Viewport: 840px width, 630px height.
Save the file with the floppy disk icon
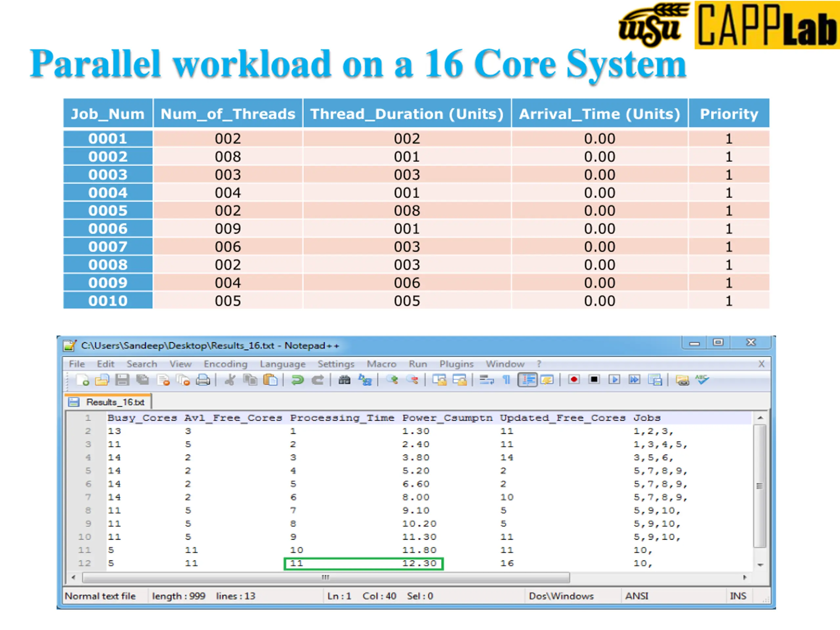(122, 380)
